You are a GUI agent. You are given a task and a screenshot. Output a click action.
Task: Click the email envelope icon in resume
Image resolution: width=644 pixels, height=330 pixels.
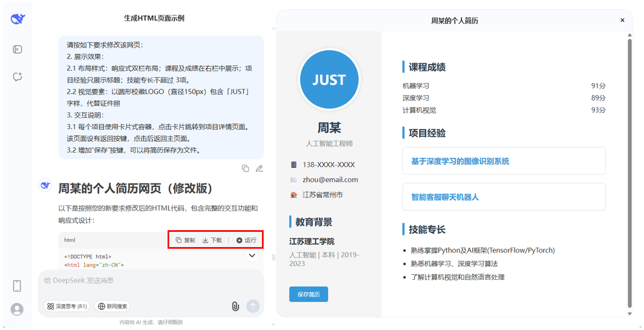coord(294,180)
